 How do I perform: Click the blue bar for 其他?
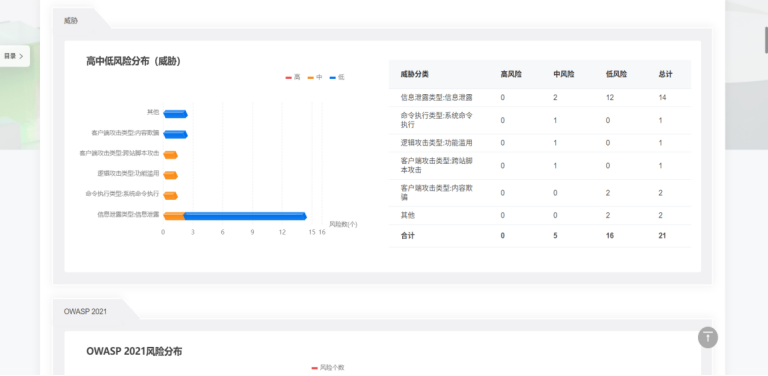click(x=175, y=114)
